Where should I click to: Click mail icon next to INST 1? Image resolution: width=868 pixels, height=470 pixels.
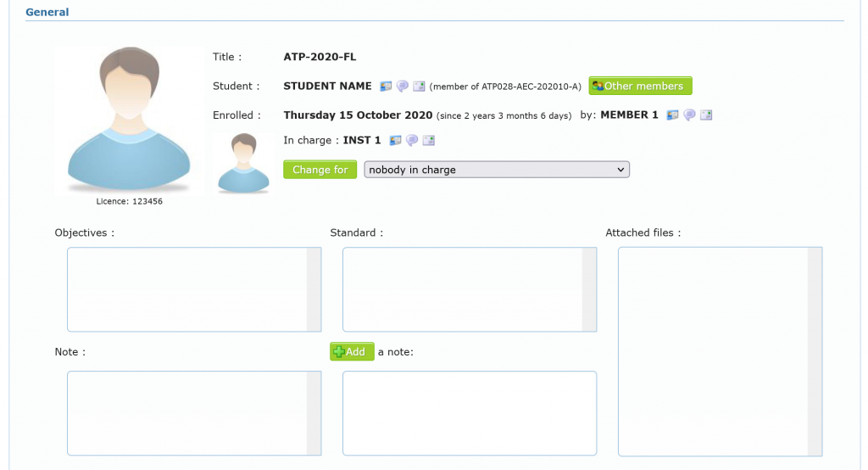point(428,140)
